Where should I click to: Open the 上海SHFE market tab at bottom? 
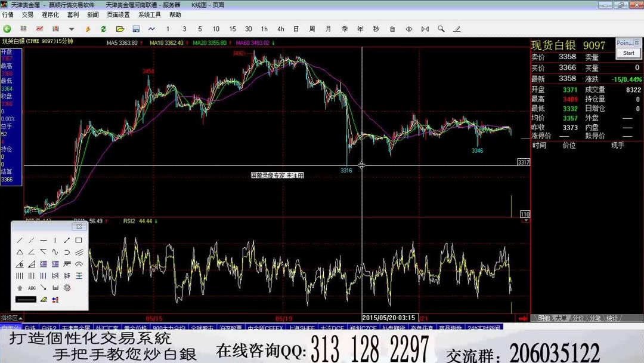click(x=303, y=327)
